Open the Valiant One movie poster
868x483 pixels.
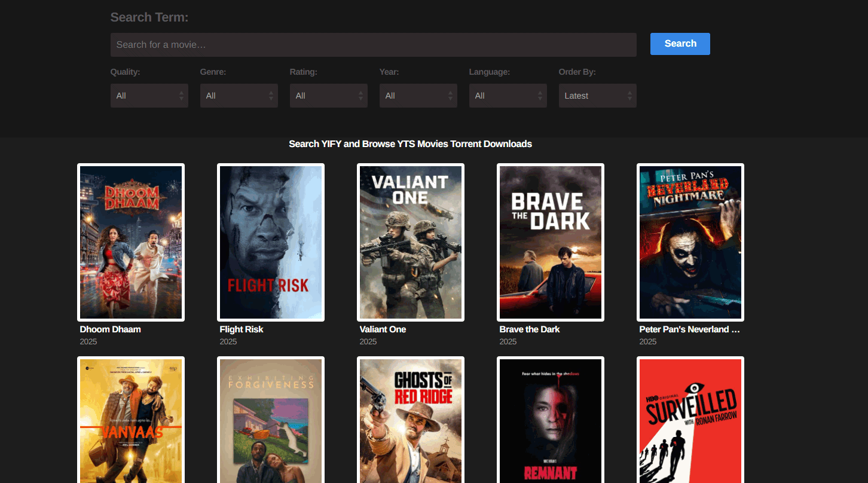tap(411, 242)
